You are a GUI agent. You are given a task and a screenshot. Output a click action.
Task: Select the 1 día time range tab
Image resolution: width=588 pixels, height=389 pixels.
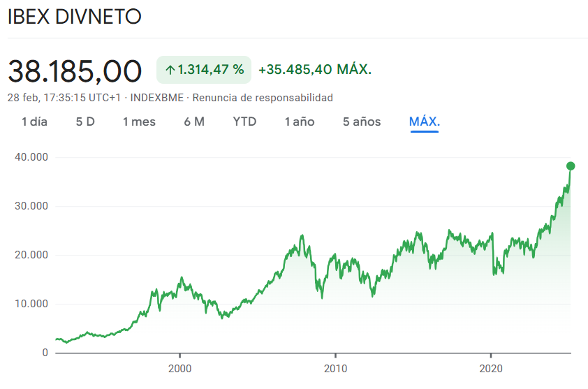tap(34, 122)
